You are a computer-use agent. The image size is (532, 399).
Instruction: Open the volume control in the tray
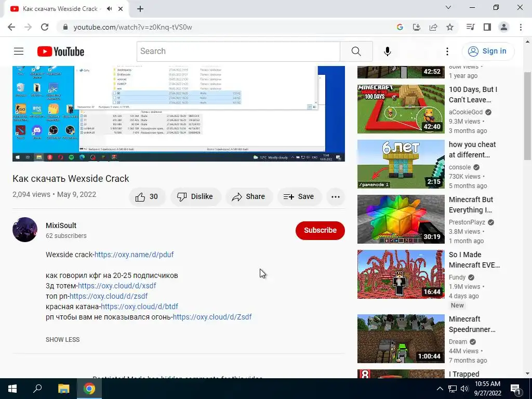[464, 389]
